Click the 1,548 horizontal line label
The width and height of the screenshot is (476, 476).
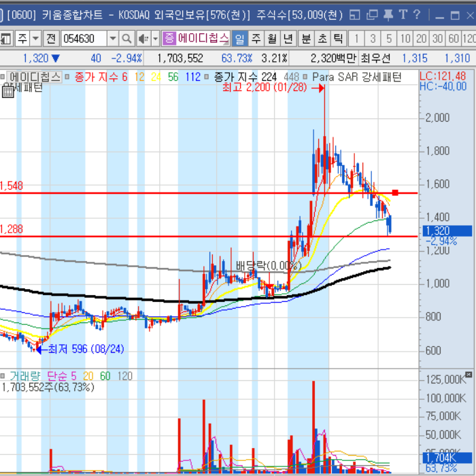pyautogui.click(x=12, y=186)
